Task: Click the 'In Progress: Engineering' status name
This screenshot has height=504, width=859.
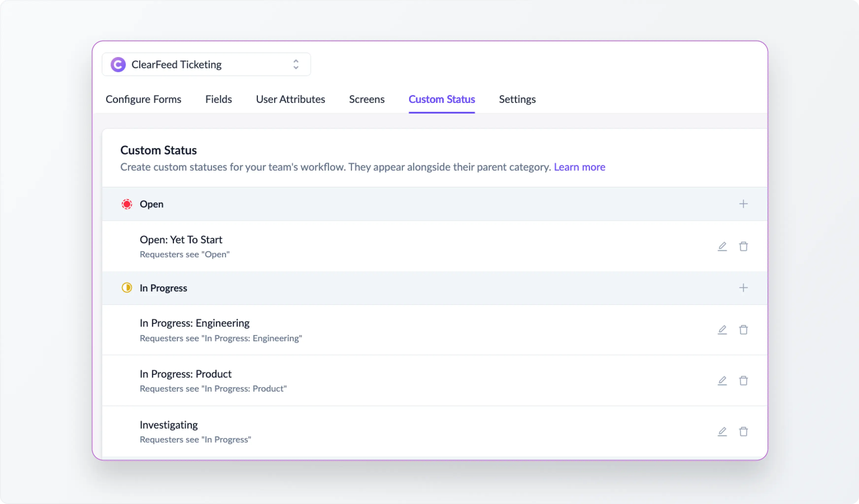Action: pos(194,323)
